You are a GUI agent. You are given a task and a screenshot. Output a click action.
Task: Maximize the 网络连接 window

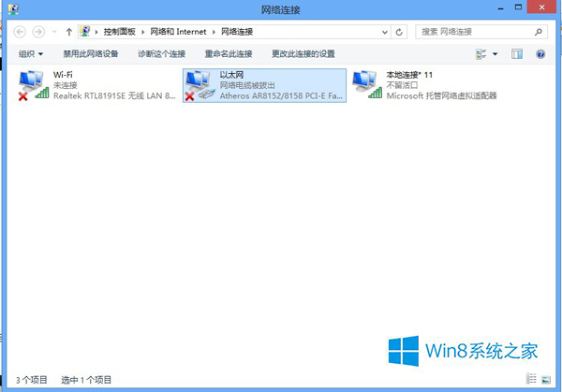518,7
